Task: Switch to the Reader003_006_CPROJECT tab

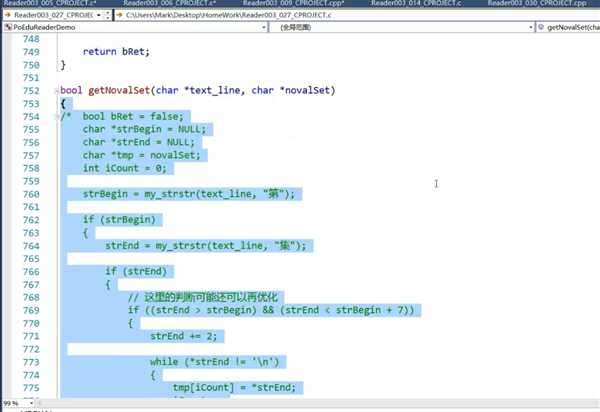Action: click(170, 3)
